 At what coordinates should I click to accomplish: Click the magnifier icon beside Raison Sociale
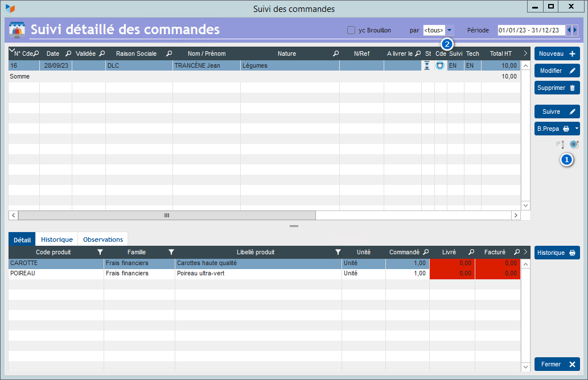click(x=169, y=53)
